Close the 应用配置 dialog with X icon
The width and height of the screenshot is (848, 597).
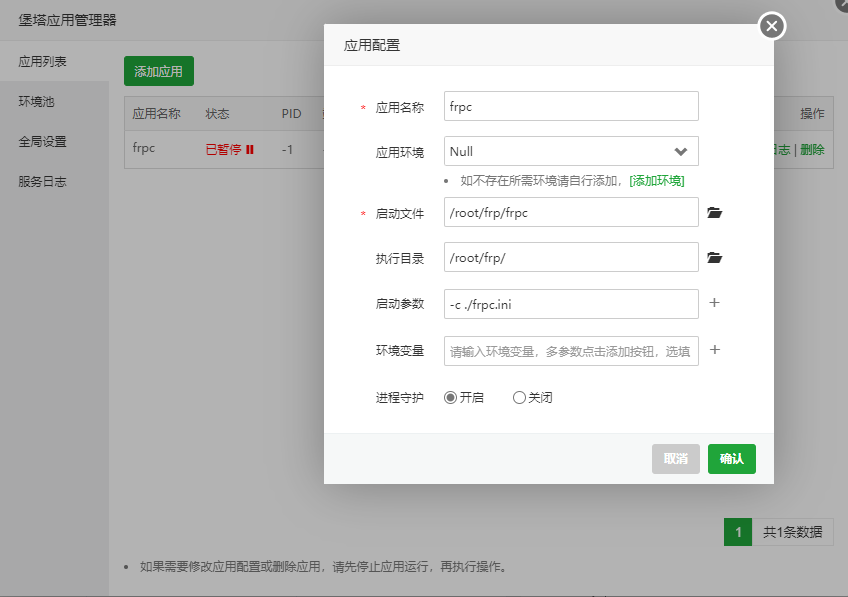(x=772, y=26)
